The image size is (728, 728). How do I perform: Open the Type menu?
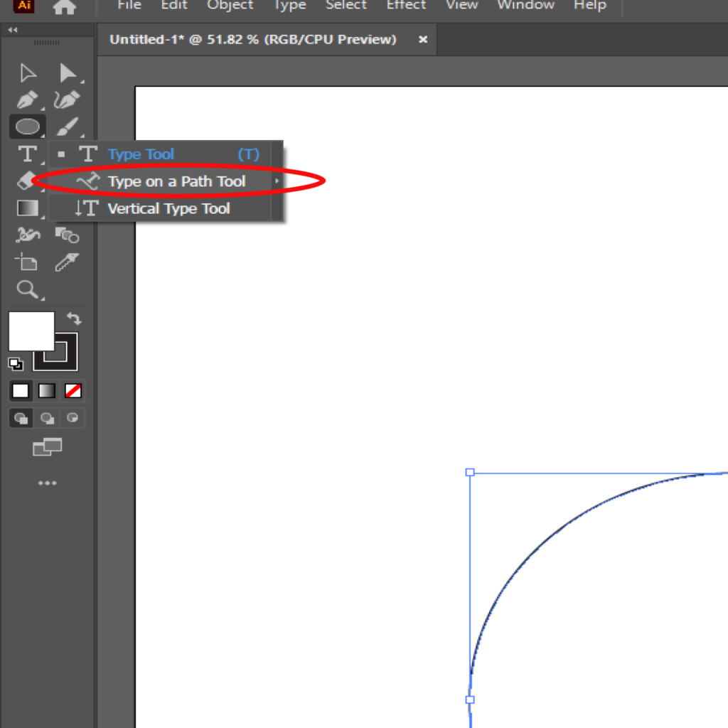coord(290,5)
